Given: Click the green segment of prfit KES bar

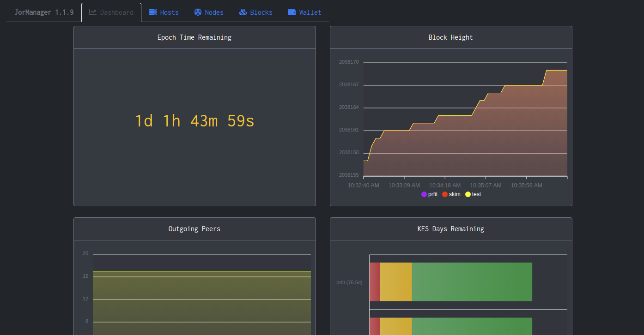Looking at the screenshot, I should tap(472, 282).
